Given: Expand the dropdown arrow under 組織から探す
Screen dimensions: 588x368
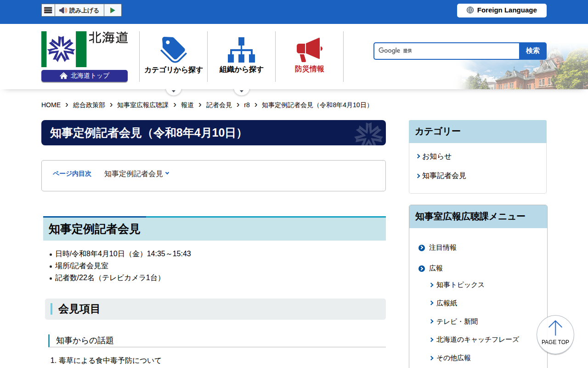Looking at the screenshot, I should pos(242,90).
